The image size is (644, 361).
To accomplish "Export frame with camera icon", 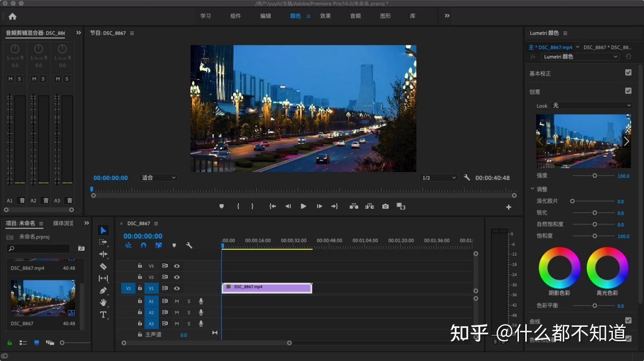I will (x=385, y=206).
